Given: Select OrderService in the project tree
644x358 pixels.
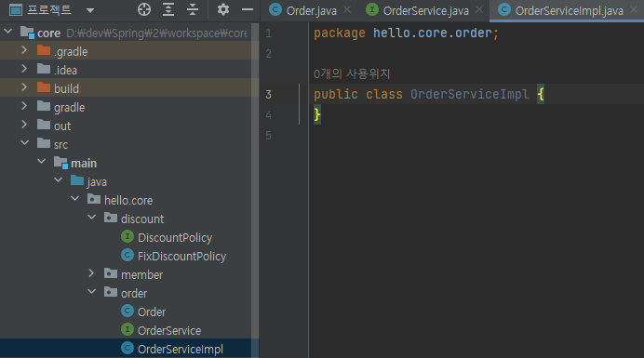Looking at the screenshot, I should coord(169,330).
